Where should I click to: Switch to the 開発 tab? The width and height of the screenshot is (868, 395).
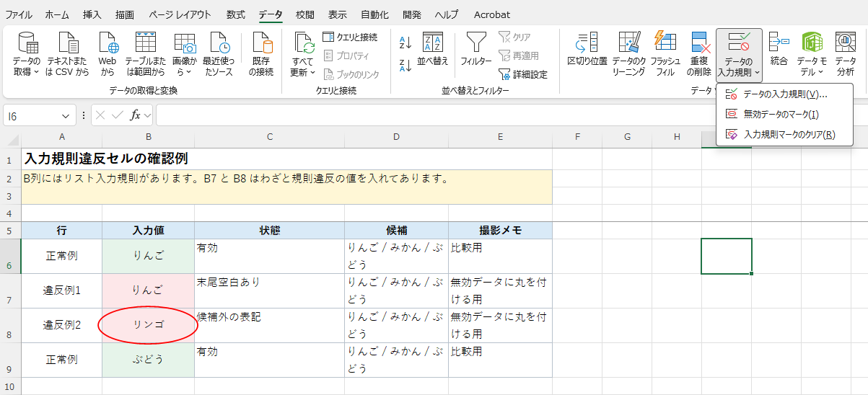tap(412, 14)
